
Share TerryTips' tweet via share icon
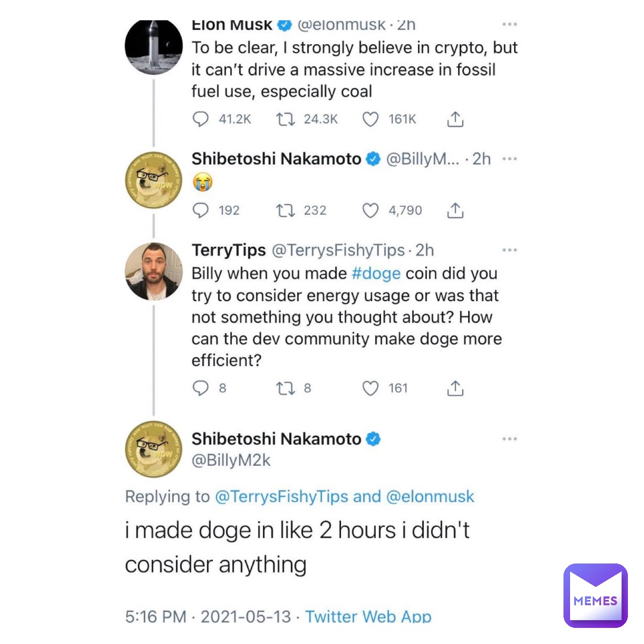454,389
